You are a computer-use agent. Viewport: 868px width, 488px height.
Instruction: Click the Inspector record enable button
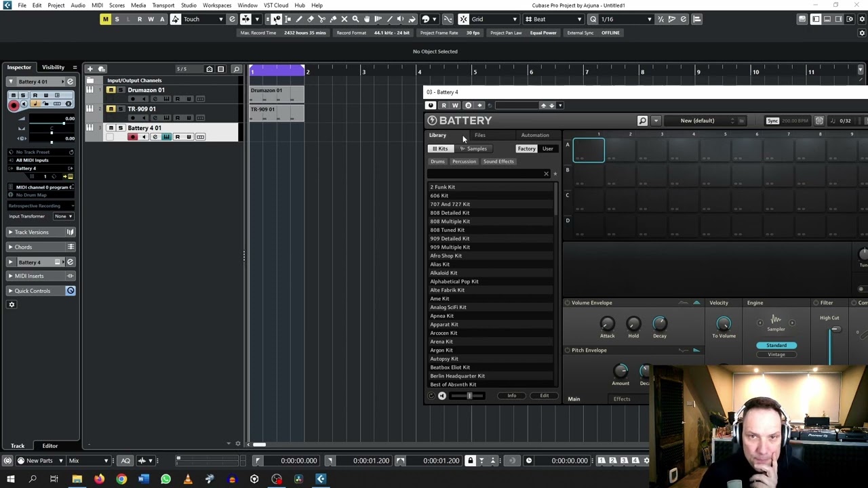click(14, 105)
